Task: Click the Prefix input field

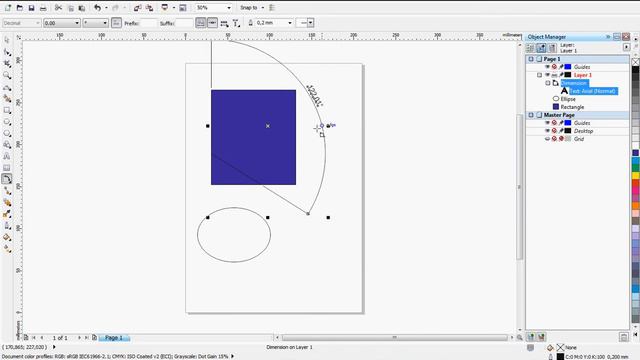Action: click(x=149, y=23)
